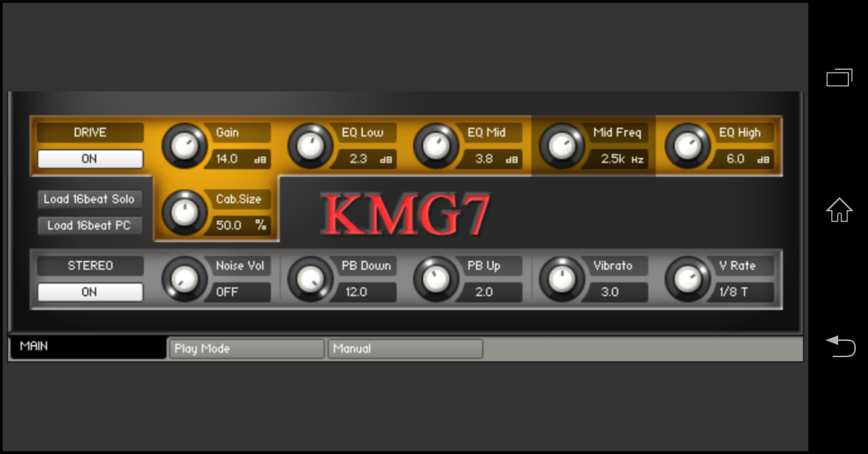Click the V Rate knob
868x454 pixels.
[x=688, y=278]
